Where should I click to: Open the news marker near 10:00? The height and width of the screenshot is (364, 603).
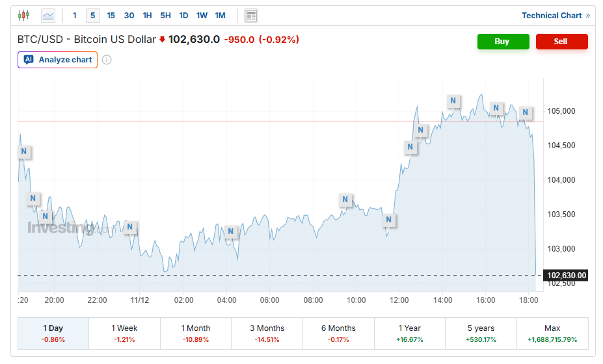(x=345, y=200)
